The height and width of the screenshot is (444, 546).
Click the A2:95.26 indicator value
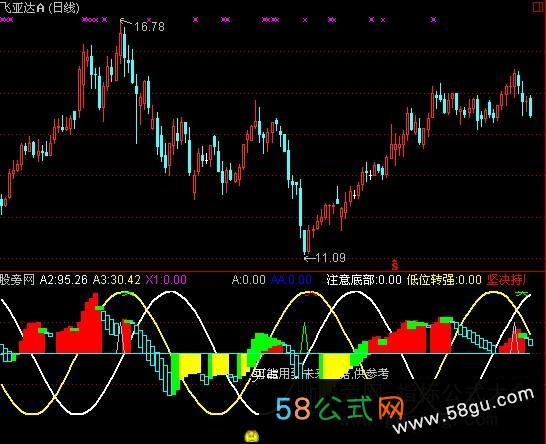(x=64, y=280)
